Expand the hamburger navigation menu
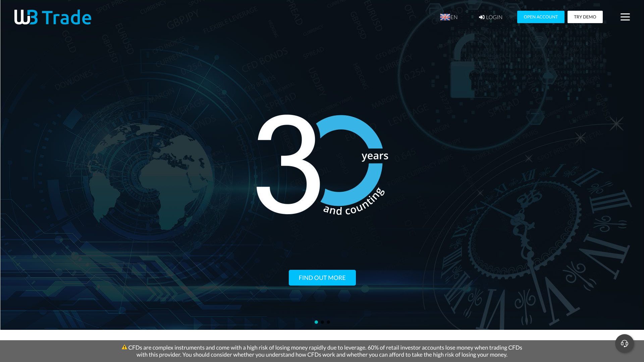Image resolution: width=644 pixels, height=362 pixels. click(x=625, y=17)
